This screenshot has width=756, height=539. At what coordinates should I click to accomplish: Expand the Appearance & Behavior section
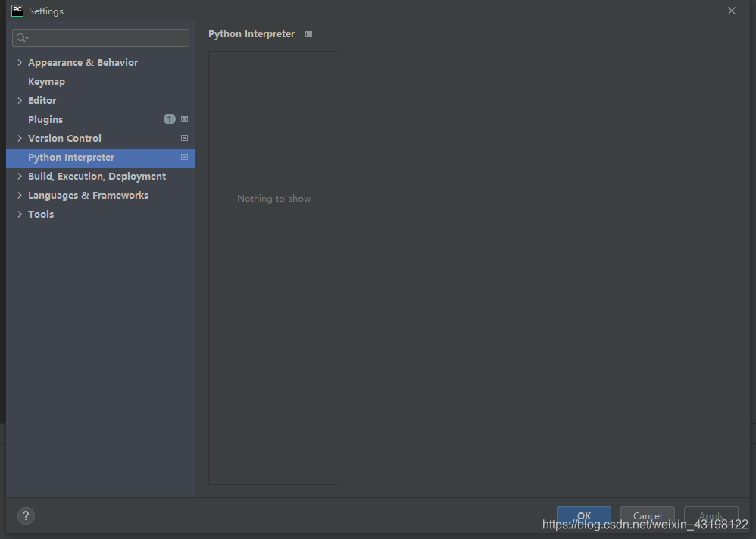tap(20, 63)
